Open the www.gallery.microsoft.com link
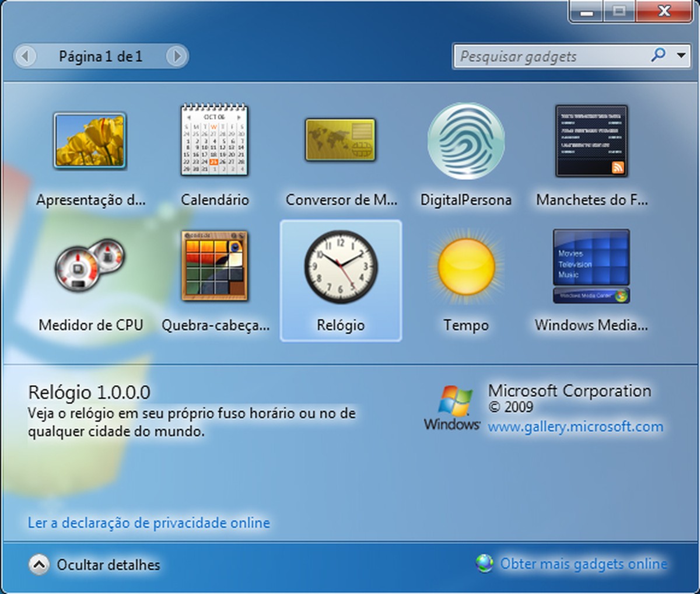The height and width of the screenshot is (594, 700). pos(575,427)
